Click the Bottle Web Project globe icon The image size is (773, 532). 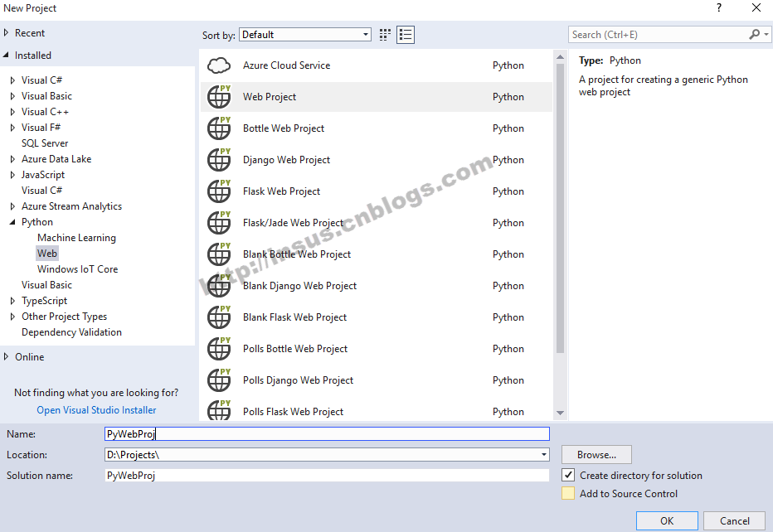tap(219, 128)
